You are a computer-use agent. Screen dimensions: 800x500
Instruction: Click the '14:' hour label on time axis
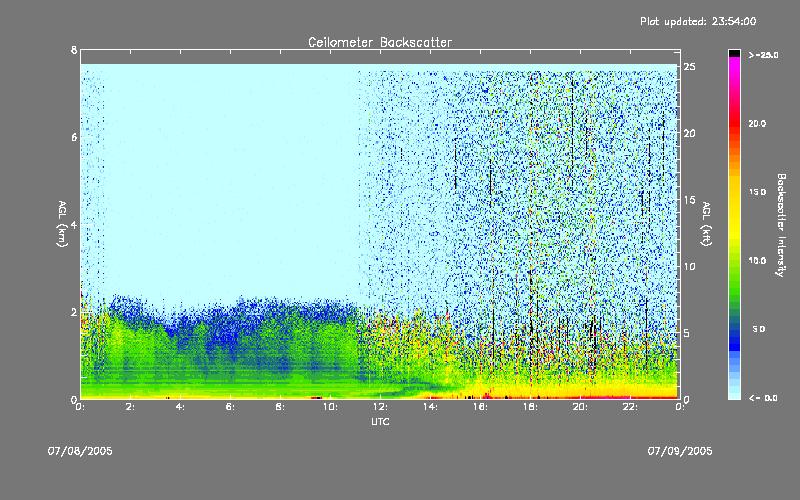[431, 407]
